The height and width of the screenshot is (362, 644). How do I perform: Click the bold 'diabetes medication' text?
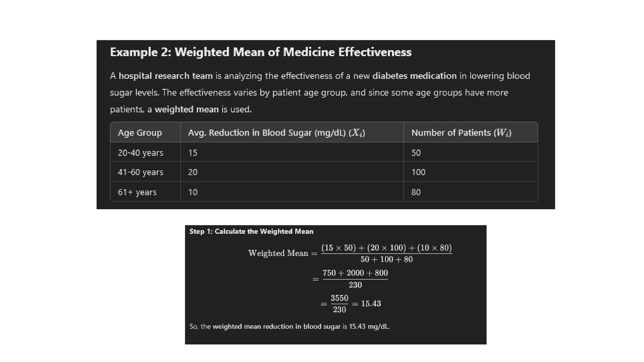pos(414,76)
